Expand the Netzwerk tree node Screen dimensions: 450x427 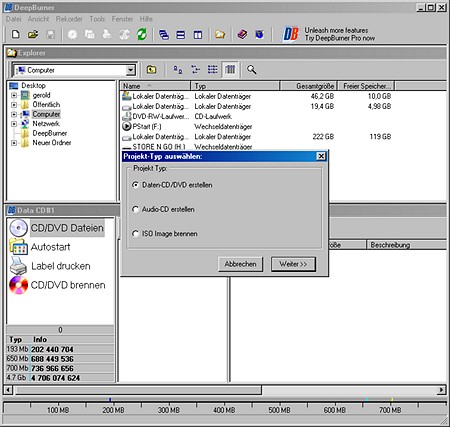(x=14, y=124)
